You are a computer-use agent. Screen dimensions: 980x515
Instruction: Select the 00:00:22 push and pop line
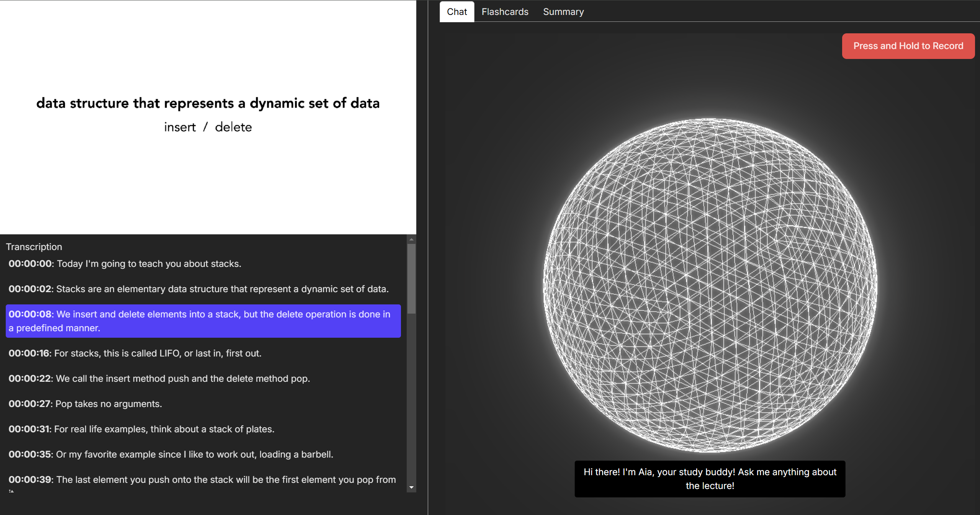pyautogui.click(x=159, y=379)
